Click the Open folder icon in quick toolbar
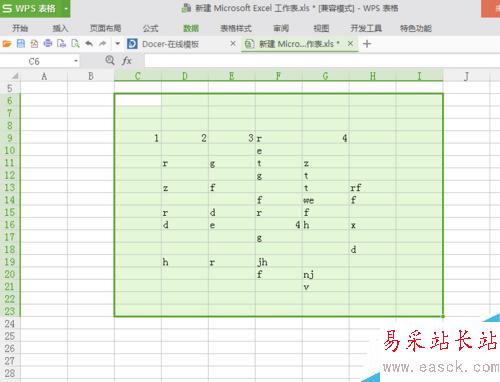The height and width of the screenshot is (382, 500). (x=7, y=44)
